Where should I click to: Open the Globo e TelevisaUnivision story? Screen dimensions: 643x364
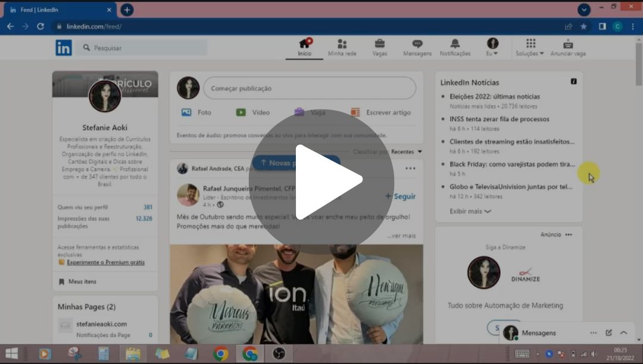pyautogui.click(x=511, y=187)
